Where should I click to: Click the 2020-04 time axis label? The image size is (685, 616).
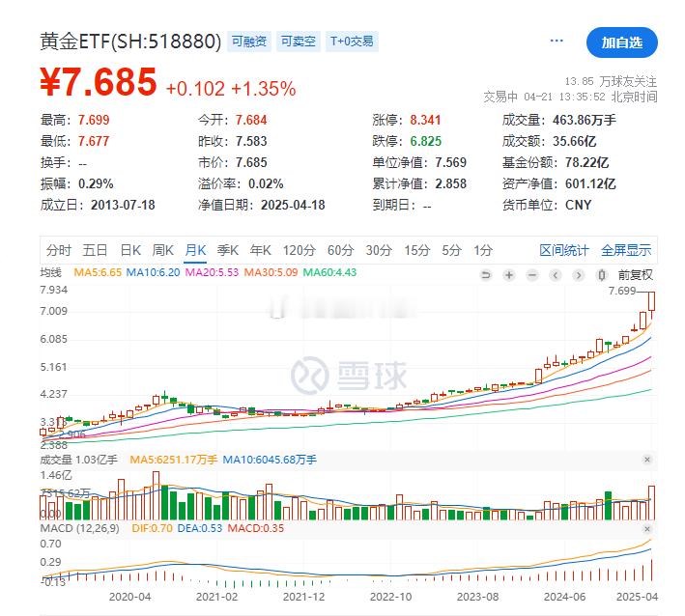(129, 597)
